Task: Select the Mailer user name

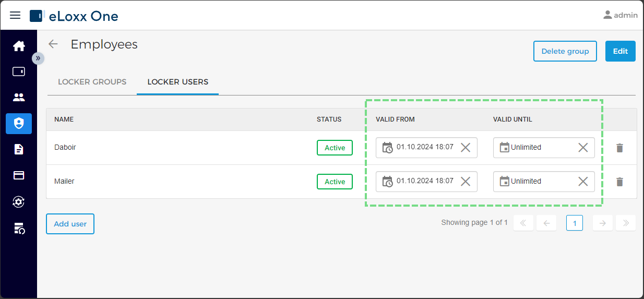Action: tap(64, 182)
